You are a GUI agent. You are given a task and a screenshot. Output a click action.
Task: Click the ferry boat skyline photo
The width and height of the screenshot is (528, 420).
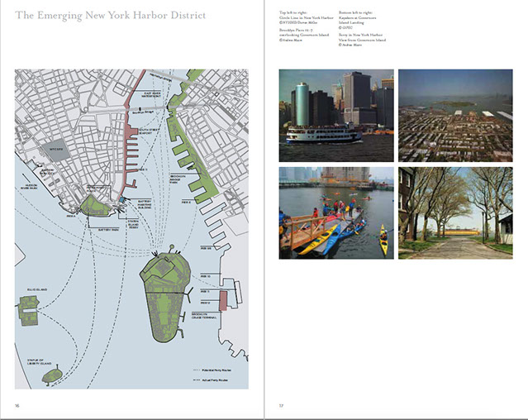[x=335, y=115]
